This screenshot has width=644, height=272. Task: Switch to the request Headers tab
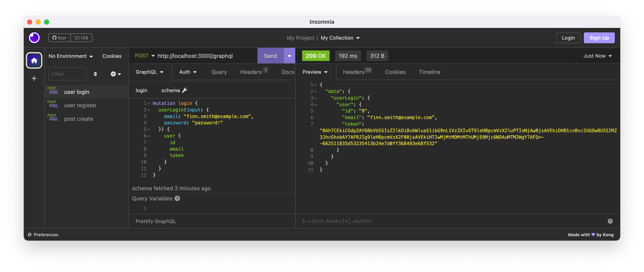tap(254, 72)
